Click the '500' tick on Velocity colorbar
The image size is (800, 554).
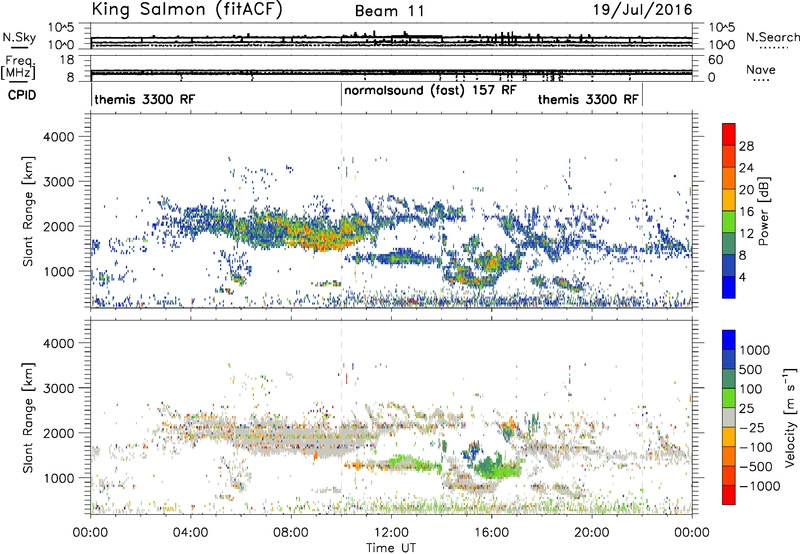point(753,370)
